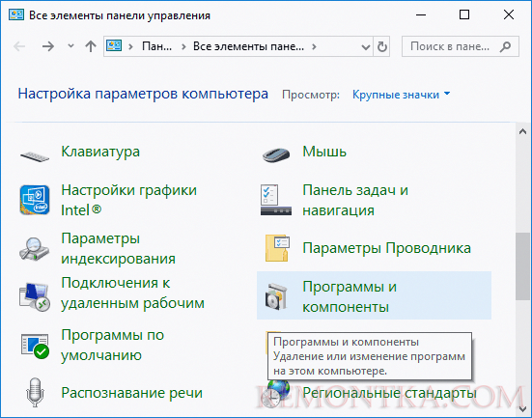Click the Параметры Проводника folder icon
The image size is (532, 418).
coord(277,248)
